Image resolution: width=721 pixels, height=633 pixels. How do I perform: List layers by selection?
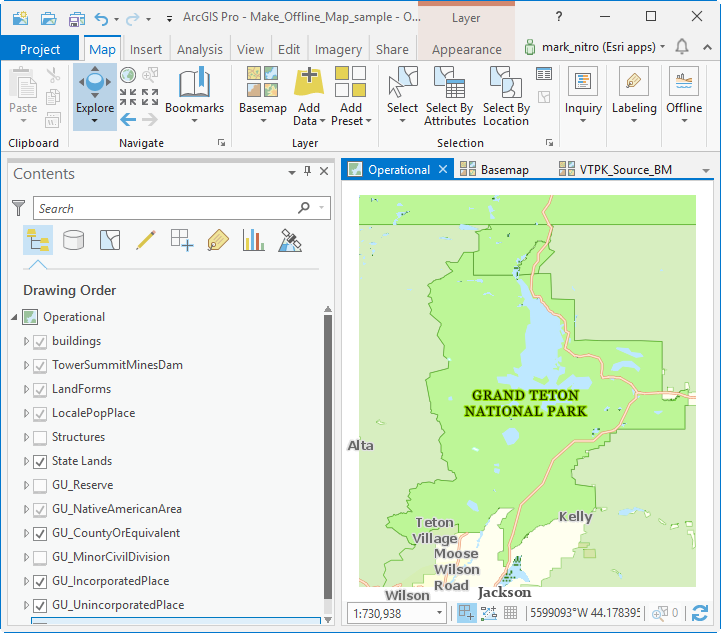[110, 240]
